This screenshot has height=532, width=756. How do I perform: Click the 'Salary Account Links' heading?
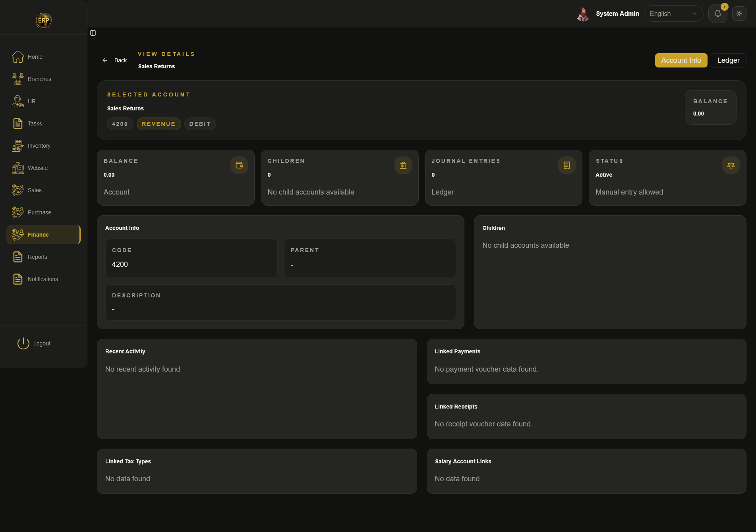click(x=463, y=461)
